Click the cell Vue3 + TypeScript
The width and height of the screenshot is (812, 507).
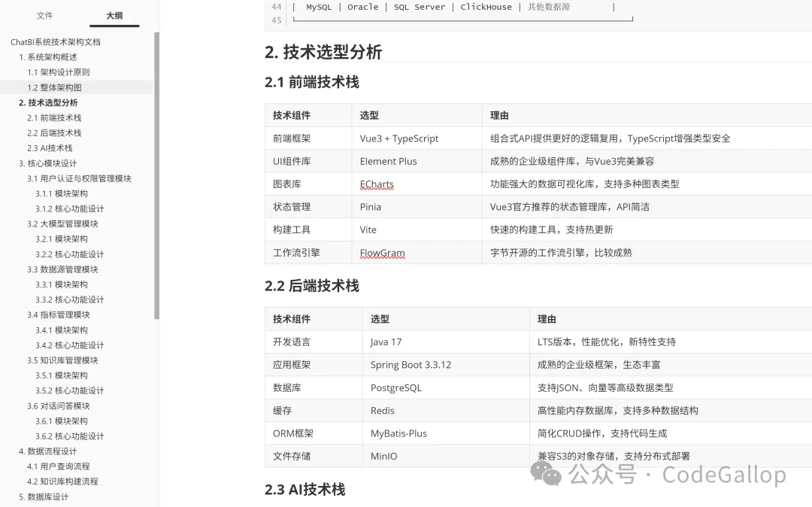(417, 138)
